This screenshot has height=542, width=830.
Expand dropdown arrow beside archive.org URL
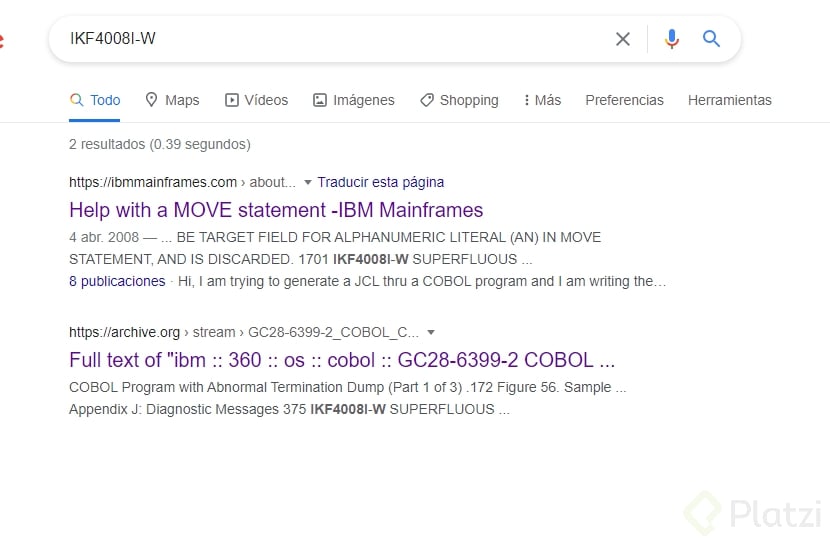(x=431, y=332)
